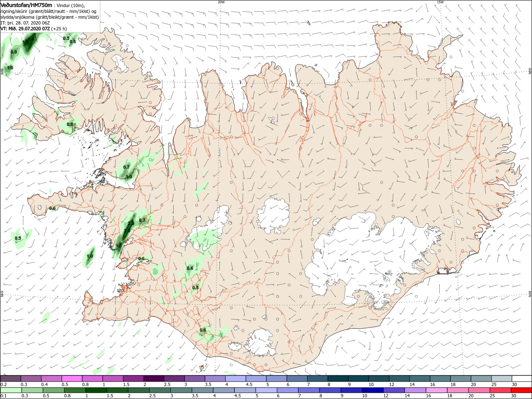Click the '15W' longitude label
532x399 pixels.
(x=440, y=2)
